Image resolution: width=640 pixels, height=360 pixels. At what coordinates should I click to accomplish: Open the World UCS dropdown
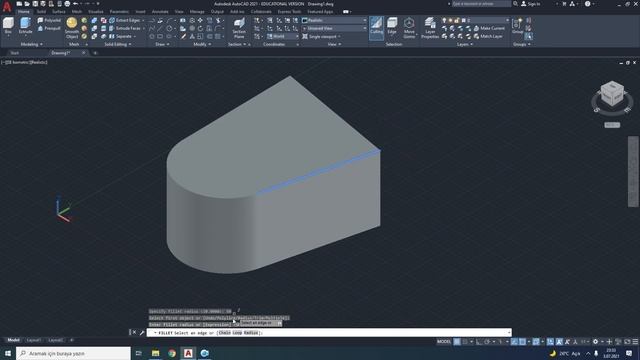pos(283,36)
